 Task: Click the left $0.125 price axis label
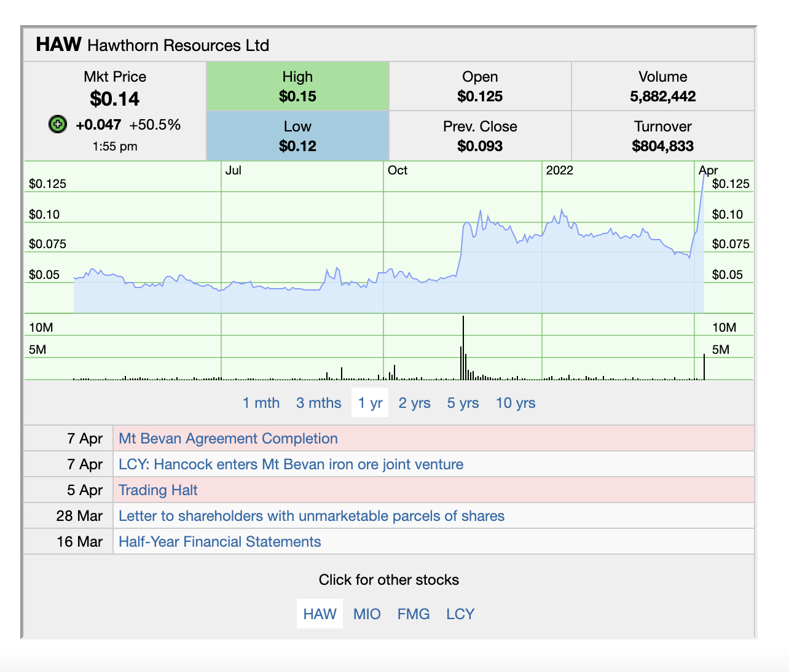coord(47,184)
